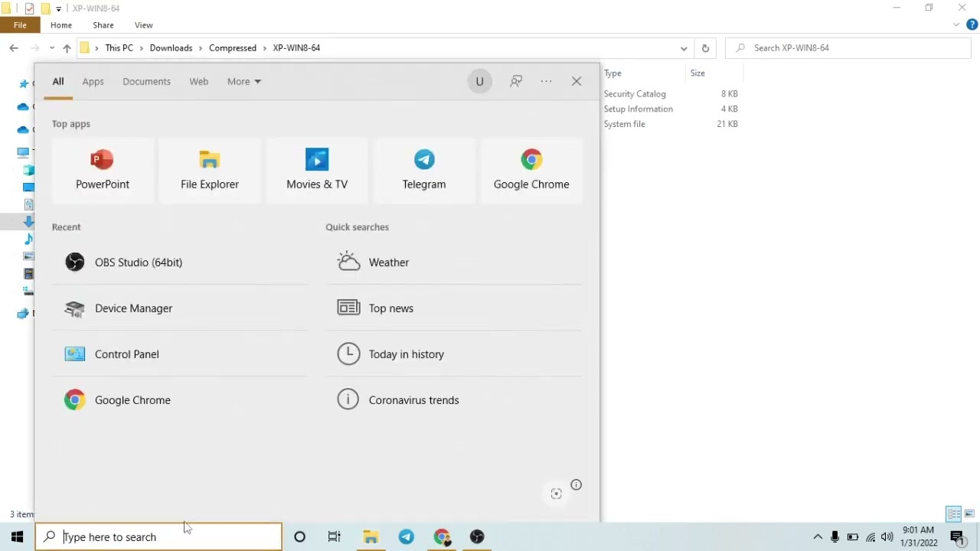The width and height of the screenshot is (980, 551).
Task: Open the File ribbon tab in Explorer
Action: click(x=20, y=25)
